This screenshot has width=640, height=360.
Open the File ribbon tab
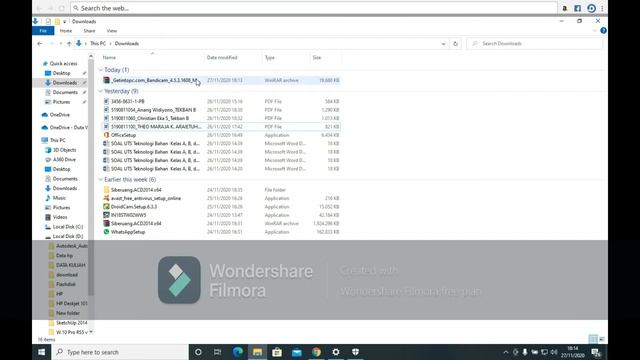[x=43, y=31]
